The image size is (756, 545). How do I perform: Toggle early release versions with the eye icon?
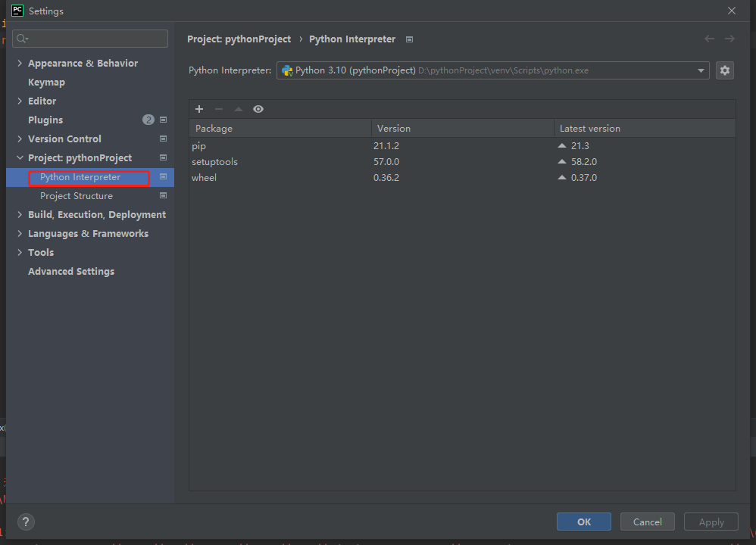(258, 109)
